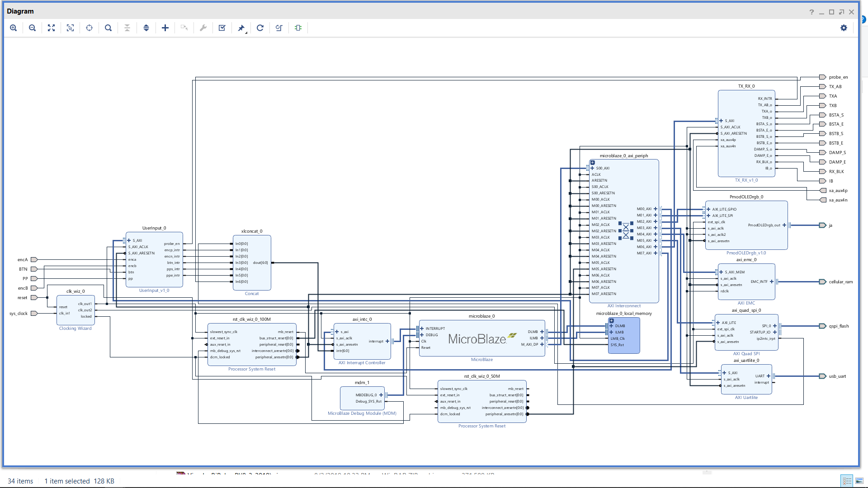The height and width of the screenshot is (488, 868).
Task: Switch to details view in status bar
Action: (x=847, y=481)
